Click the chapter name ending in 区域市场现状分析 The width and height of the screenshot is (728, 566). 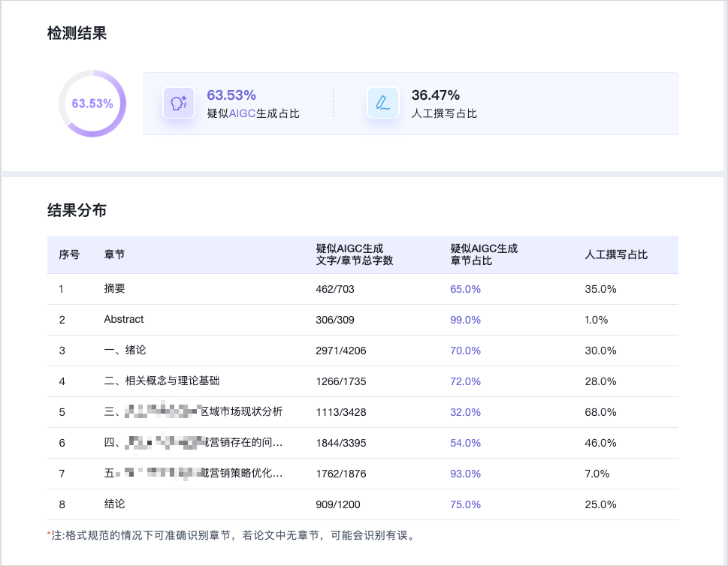(193, 411)
